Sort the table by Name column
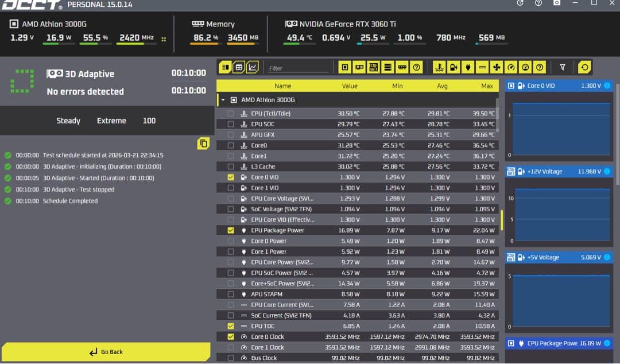 [x=282, y=86]
